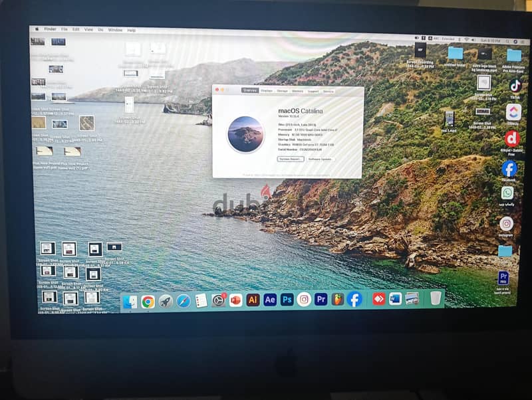The width and height of the screenshot is (532, 400).
Task: Launch Adobe Photoshop from the Dock
Action: click(x=287, y=300)
